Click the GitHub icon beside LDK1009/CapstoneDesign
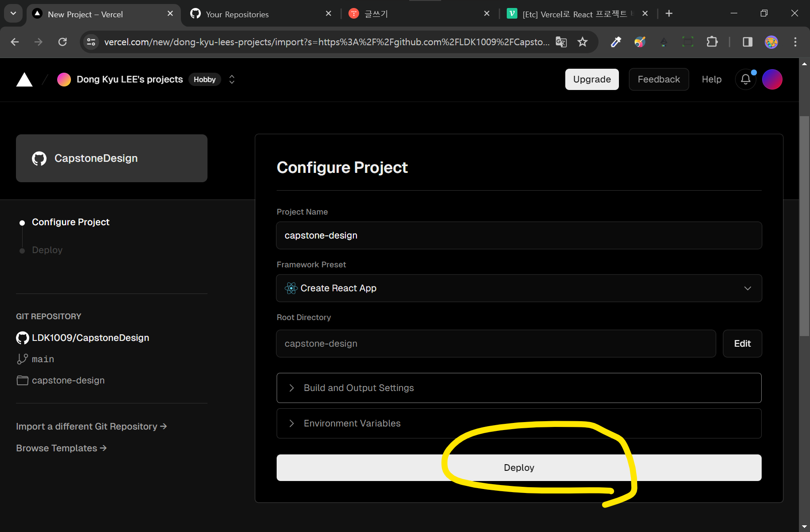This screenshot has height=532, width=810. click(22, 338)
